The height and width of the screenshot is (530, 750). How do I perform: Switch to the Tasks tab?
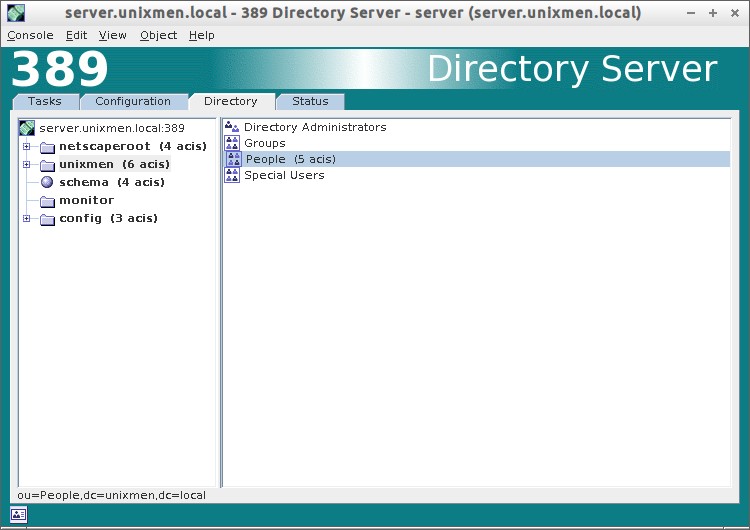pyautogui.click(x=45, y=101)
